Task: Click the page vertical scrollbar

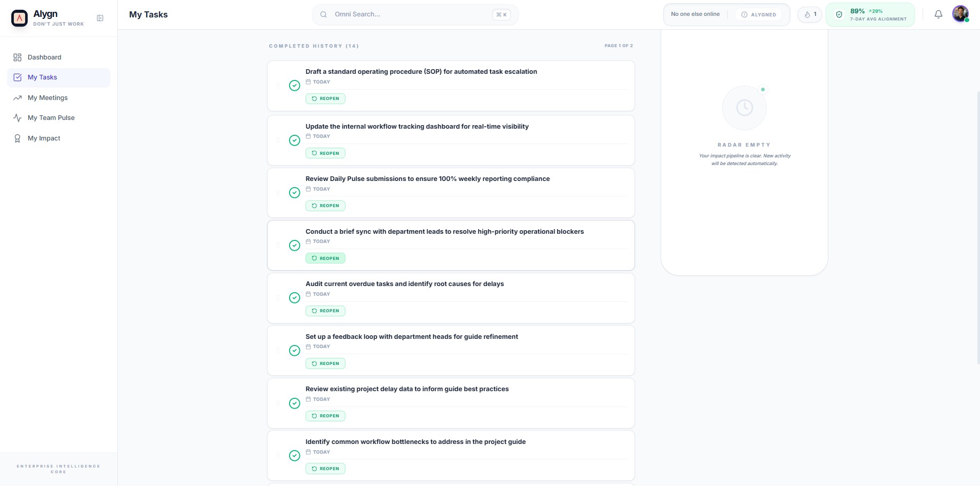Action: [x=978, y=228]
